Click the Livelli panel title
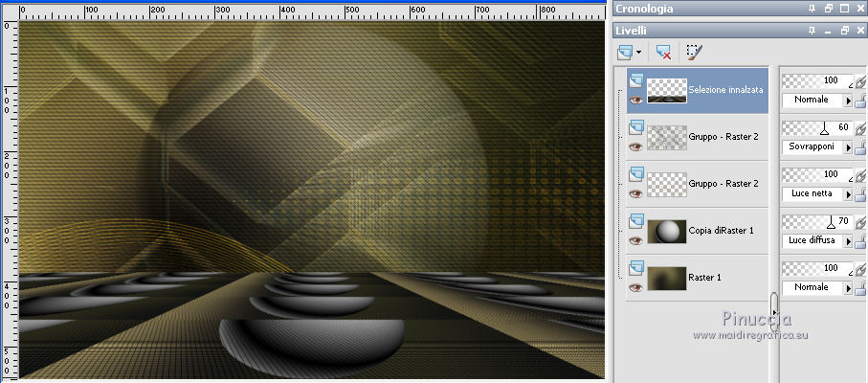 coord(631,31)
